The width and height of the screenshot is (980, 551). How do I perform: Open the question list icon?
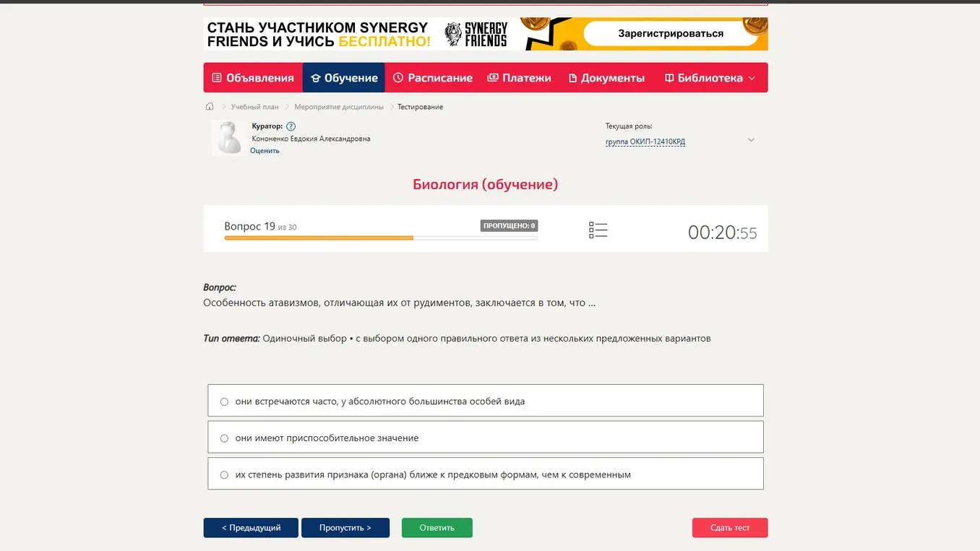(x=598, y=230)
